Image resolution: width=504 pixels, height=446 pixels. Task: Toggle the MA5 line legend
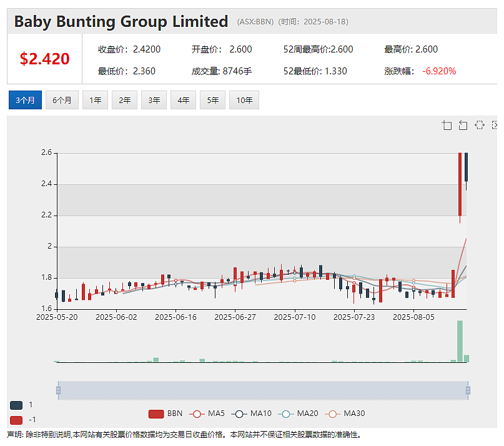click(x=207, y=414)
